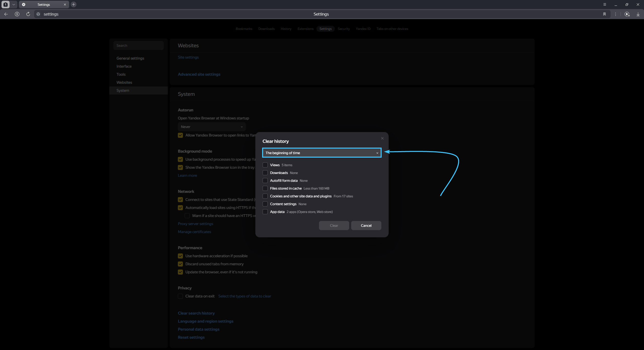The image size is (644, 350).
Task: Click the tab counter icon showing 1
Action: (x=6, y=5)
